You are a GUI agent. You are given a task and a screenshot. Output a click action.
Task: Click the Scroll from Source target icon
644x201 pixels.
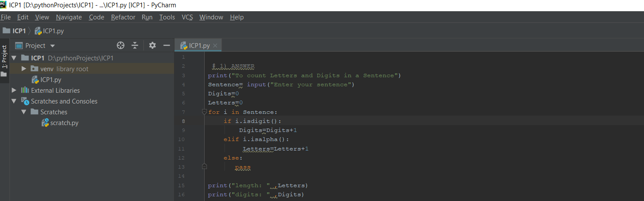point(121,45)
